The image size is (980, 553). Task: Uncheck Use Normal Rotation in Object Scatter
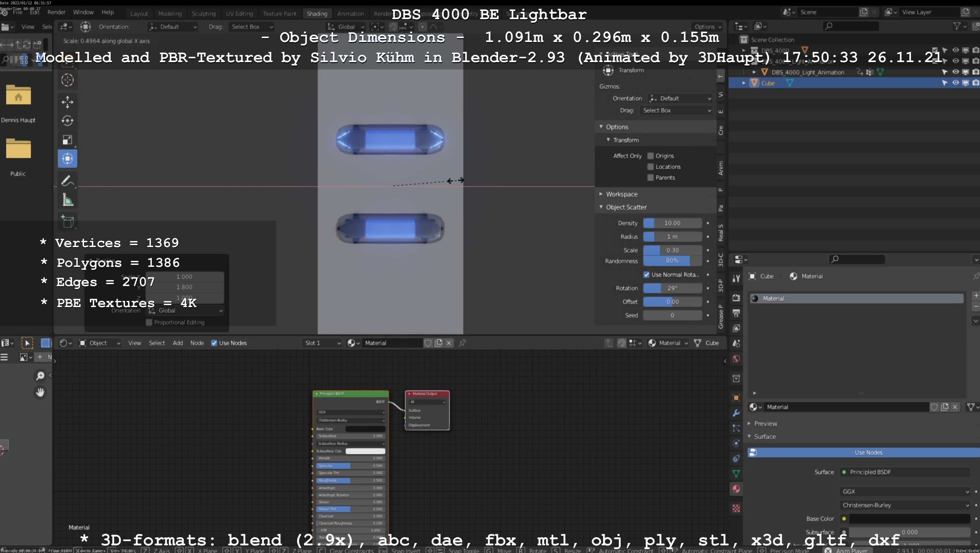(646, 275)
